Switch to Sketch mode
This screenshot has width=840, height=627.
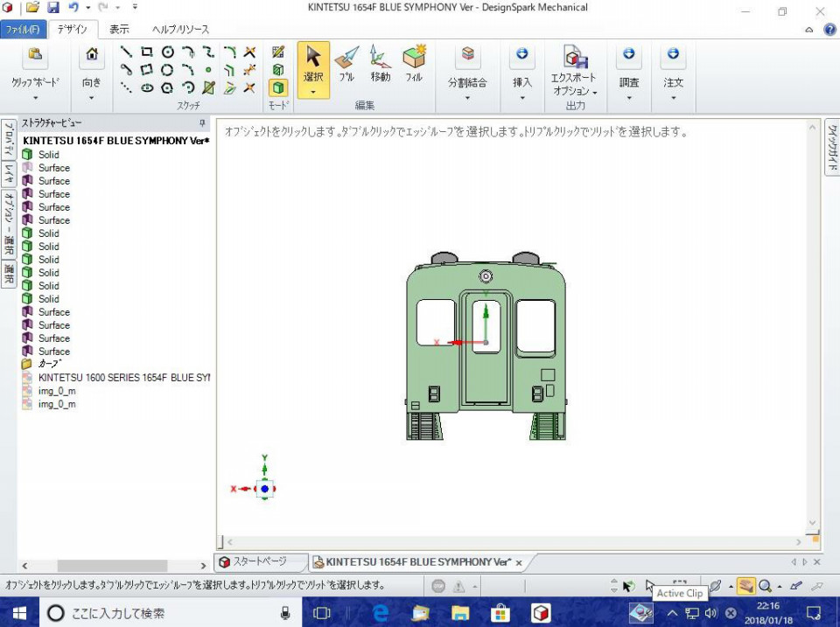tap(278, 52)
